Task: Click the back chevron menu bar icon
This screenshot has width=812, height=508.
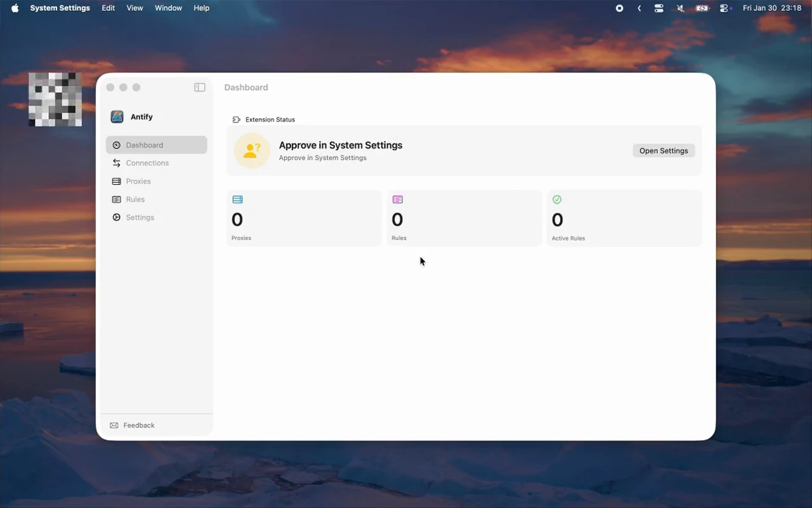Action: tap(639, 8)
